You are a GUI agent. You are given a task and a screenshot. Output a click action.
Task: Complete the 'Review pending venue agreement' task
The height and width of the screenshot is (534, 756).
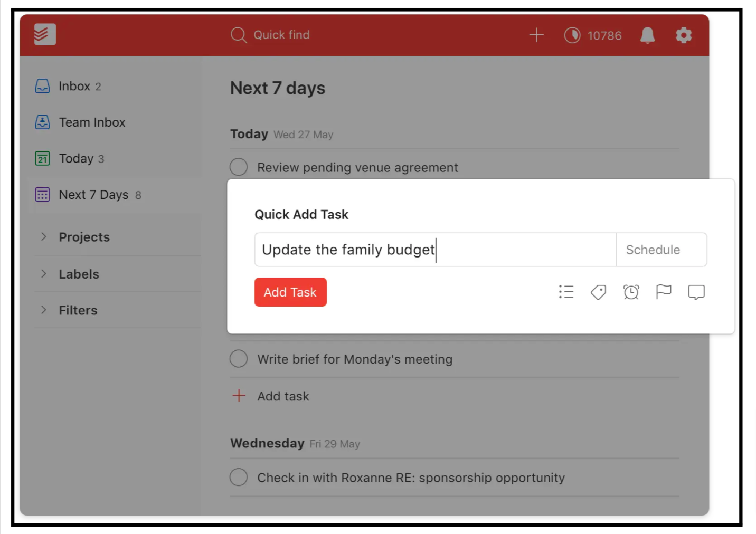coord(238,167)
